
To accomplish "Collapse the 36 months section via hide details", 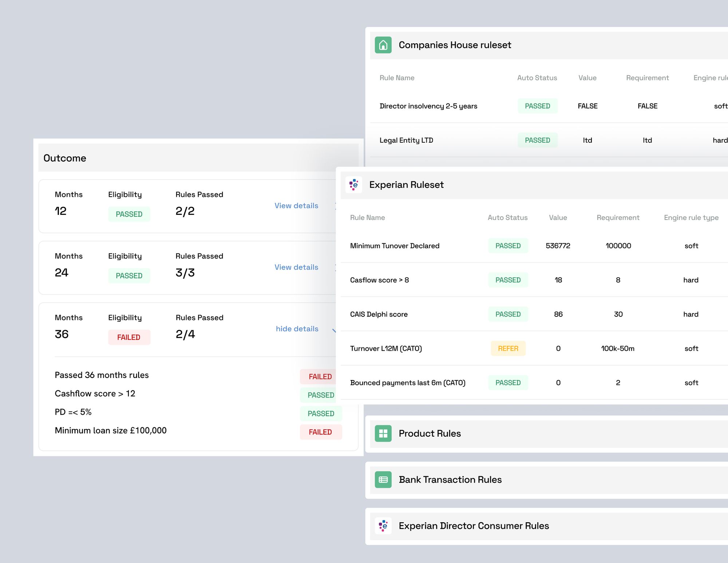I will pyautogui.click(x=297, y=329).
